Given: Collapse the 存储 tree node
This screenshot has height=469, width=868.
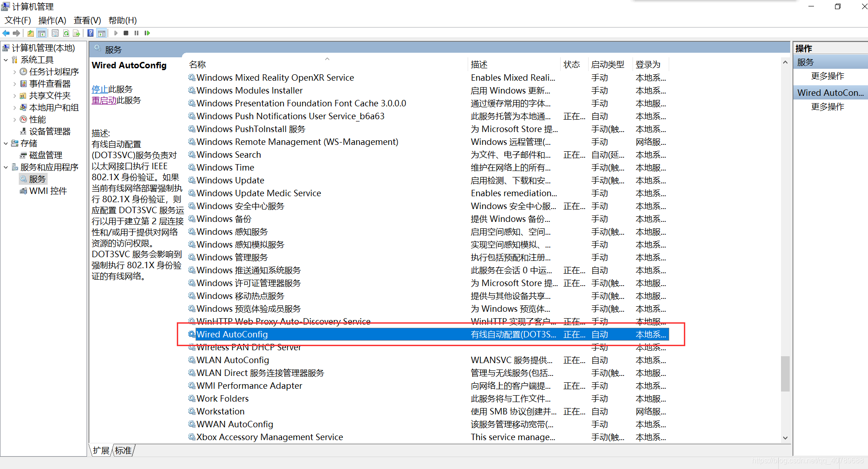Looking at the screenshot, I should [x=5, y=143].
